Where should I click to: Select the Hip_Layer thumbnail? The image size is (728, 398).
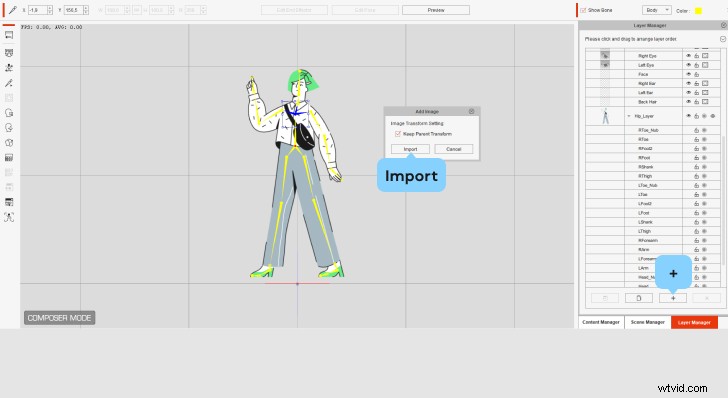pyautogui.click(x=605, y=116)
